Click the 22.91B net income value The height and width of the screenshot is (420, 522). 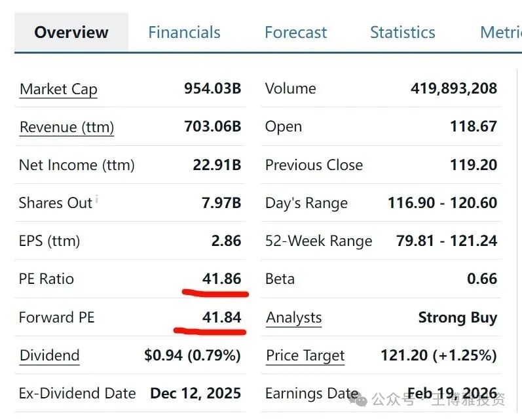[217, 165]
